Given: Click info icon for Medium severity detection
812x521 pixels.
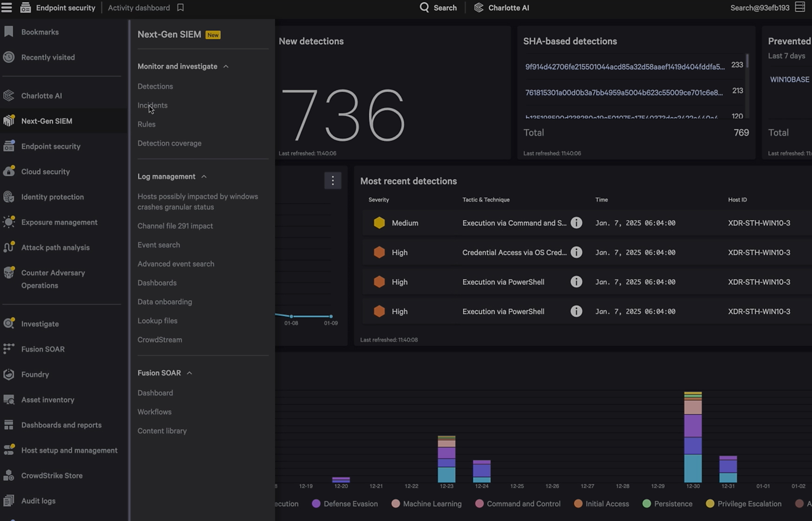Looking at the screenshot, I should point(576,223).
